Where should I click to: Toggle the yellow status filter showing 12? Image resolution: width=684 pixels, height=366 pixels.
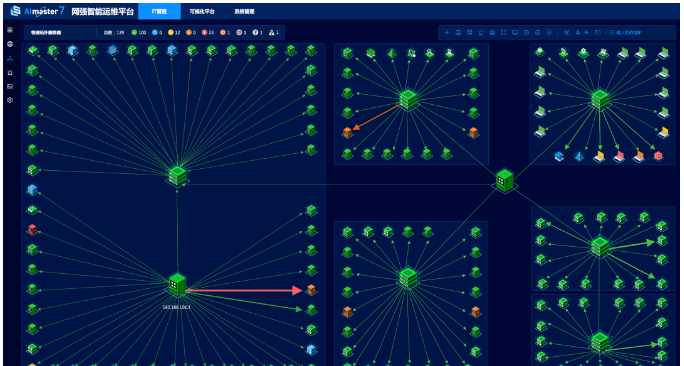coord(174,32)
